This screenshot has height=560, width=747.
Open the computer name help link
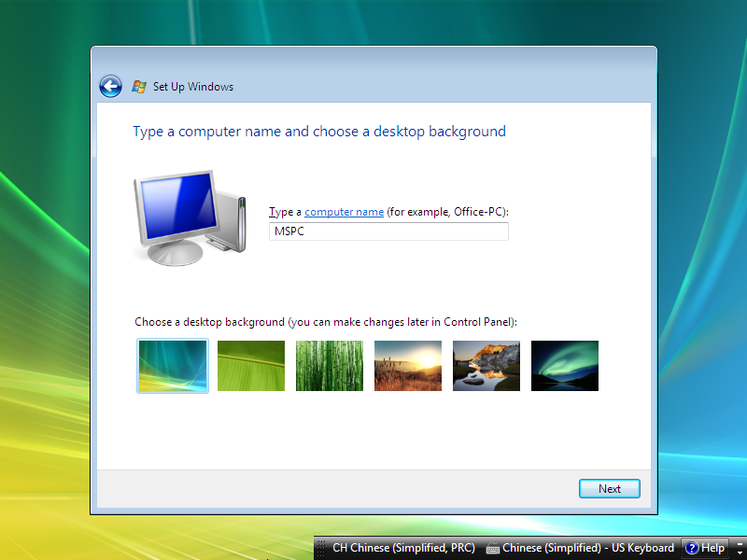(344, 212)
